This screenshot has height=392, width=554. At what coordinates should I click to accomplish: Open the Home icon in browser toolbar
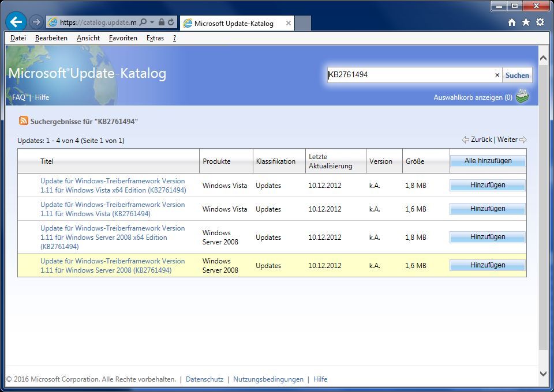(x=512, y=22)
